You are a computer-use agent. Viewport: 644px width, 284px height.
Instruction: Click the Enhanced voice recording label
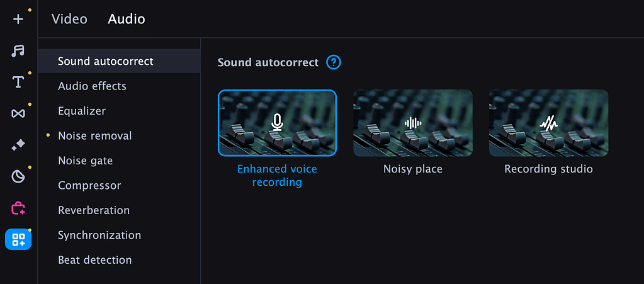(277, 176)
